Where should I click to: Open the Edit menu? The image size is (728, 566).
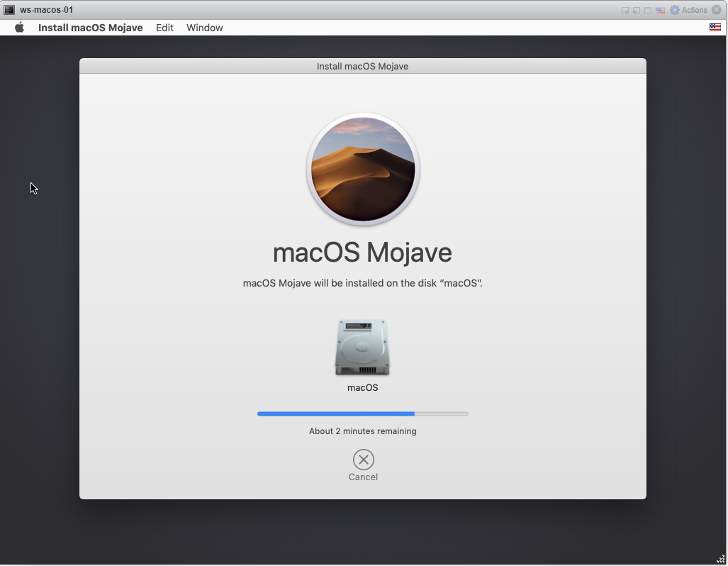pos(164,28)
